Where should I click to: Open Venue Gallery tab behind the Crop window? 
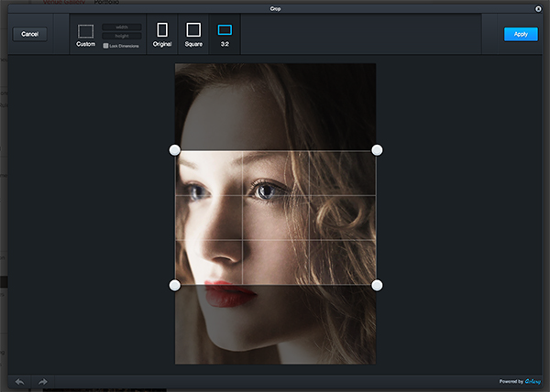(64, 2)
